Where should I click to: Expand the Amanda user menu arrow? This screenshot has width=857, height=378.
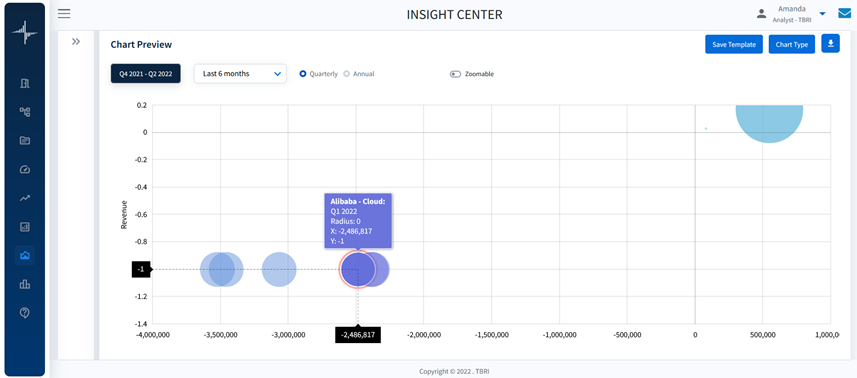coord(823,14)
